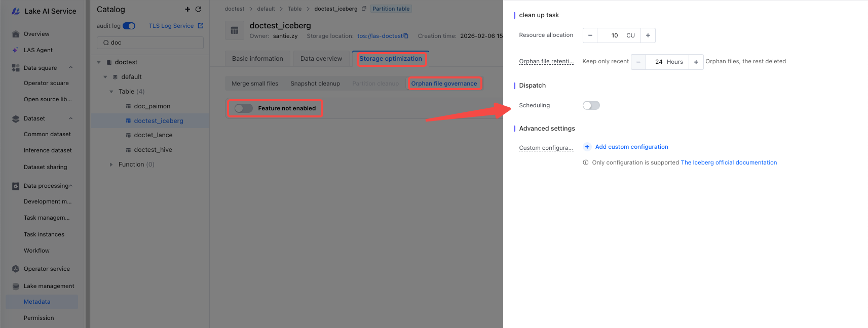The width and height of the screenshot is (868, 328).
Task: Go to Workflow in the sidebar
Action: pyautogui.click(x=36, y=251)
